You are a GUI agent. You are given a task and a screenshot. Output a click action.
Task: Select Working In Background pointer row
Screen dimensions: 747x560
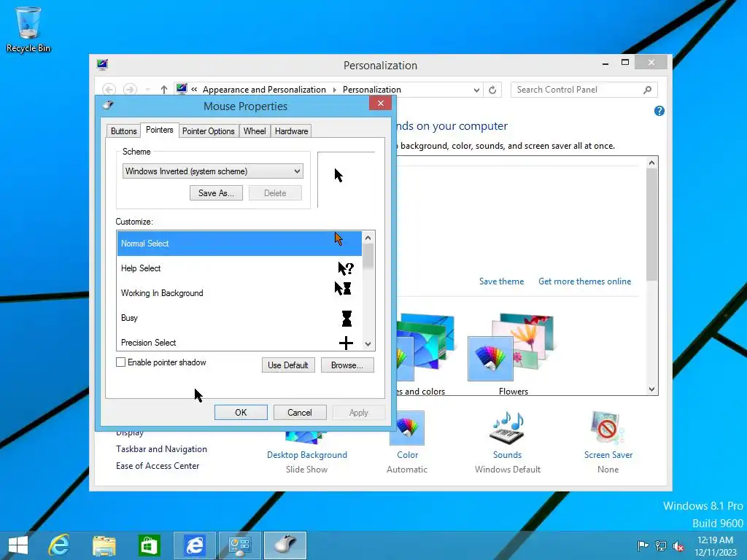pos(239,293)
